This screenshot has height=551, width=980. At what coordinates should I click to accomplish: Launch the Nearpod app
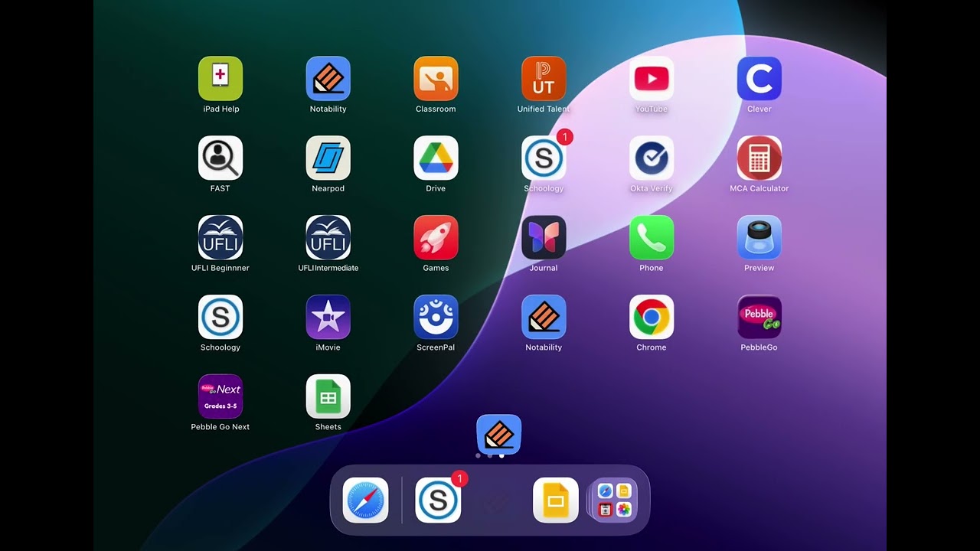pos(328,158)
